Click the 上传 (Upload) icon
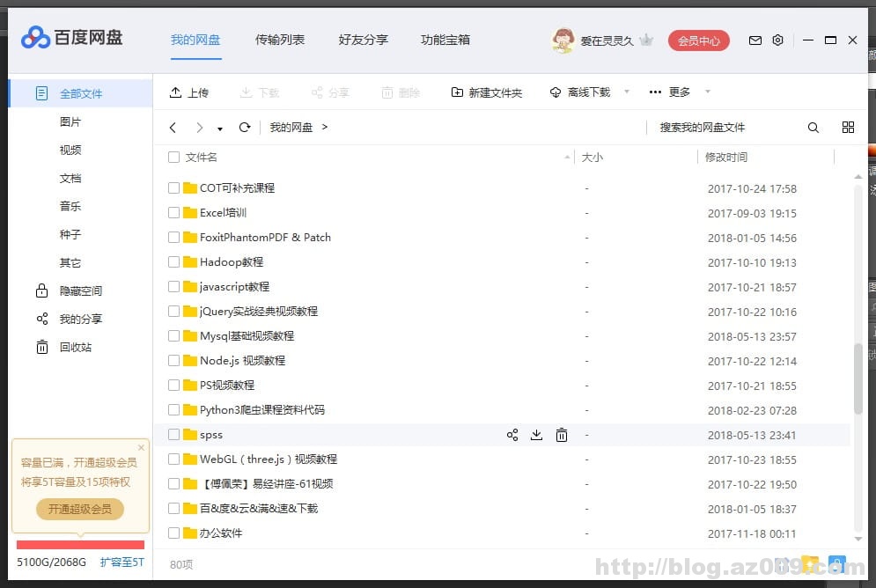Image resolution: width=876 pixels, height=588 pixels. (177, 92)
